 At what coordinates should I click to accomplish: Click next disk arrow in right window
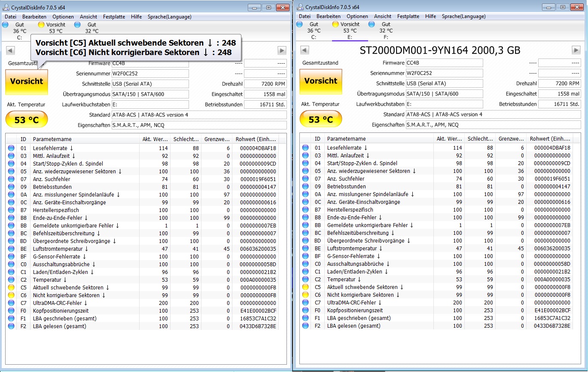(x=576, y=50)
